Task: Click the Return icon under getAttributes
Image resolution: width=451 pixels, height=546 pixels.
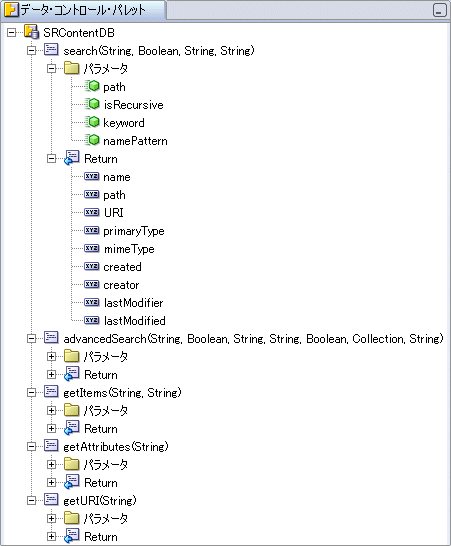Action: coord(72,482)
